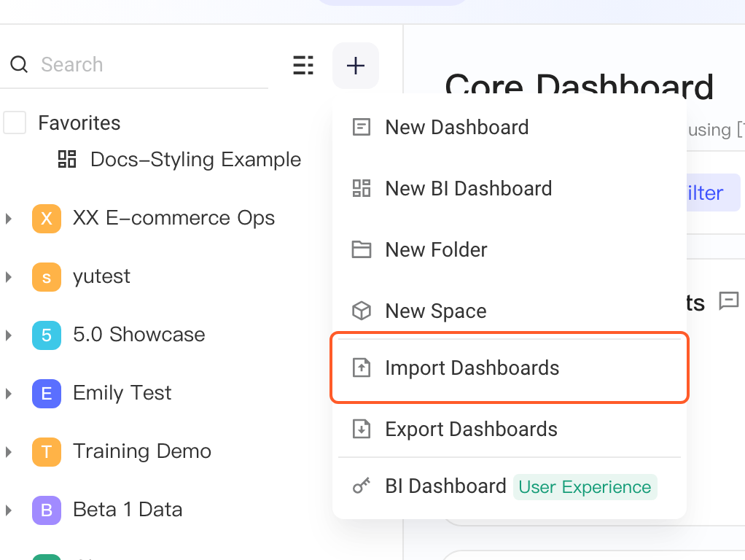Open the Beta 1 Data space
The height and width of the screenshot is (560, 745).
(x=128, y=510)
